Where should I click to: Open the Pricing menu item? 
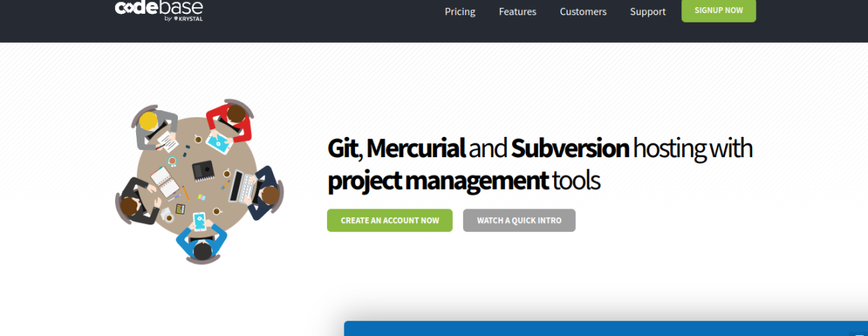(460, 12)
